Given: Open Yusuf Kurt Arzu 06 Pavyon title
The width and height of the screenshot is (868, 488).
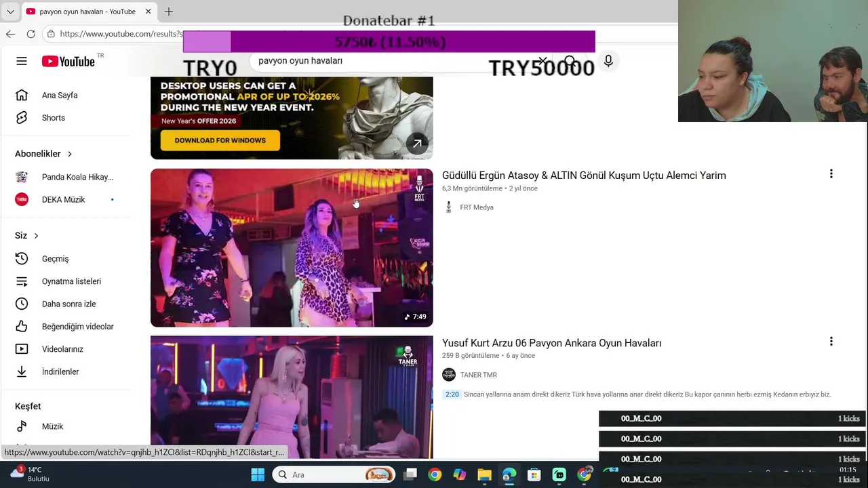Looking at the screenshot, I should point(551,343).
